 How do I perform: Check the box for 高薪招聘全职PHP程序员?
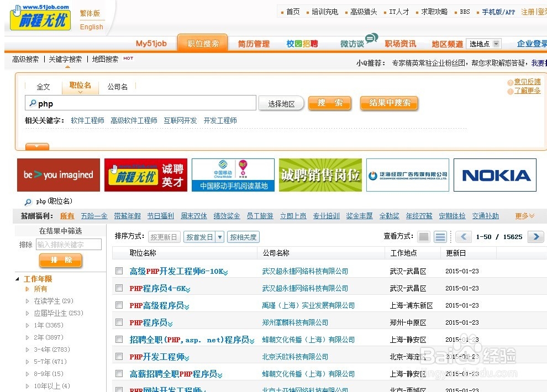coord(119,374)
